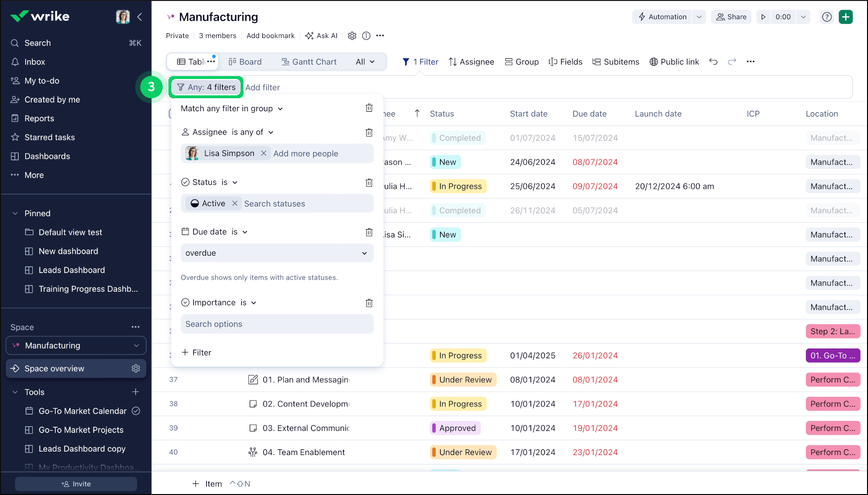The image size is (868, 495).
Task: Click the trash icon beside Importance filter
Action: tap(369, 303)
